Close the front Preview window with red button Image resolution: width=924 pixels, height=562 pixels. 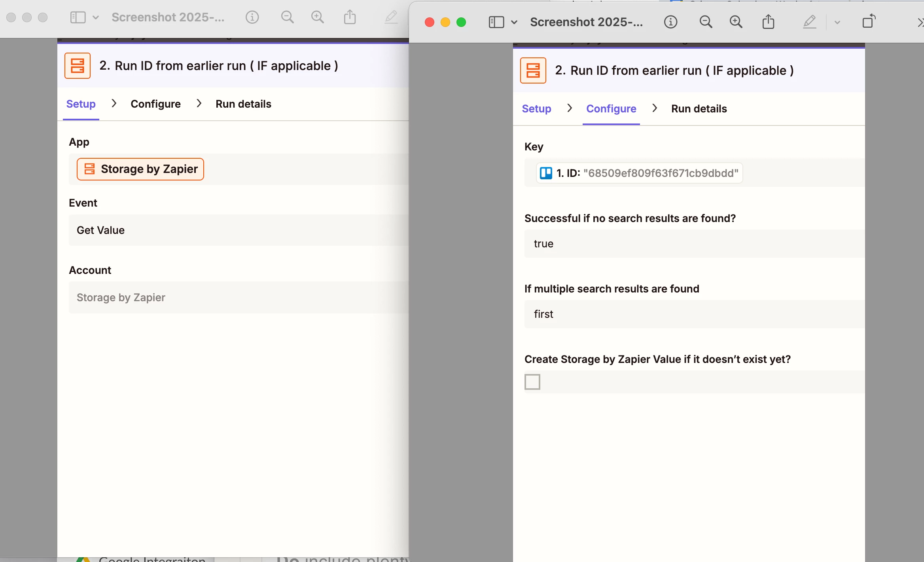tap(430, 22)
